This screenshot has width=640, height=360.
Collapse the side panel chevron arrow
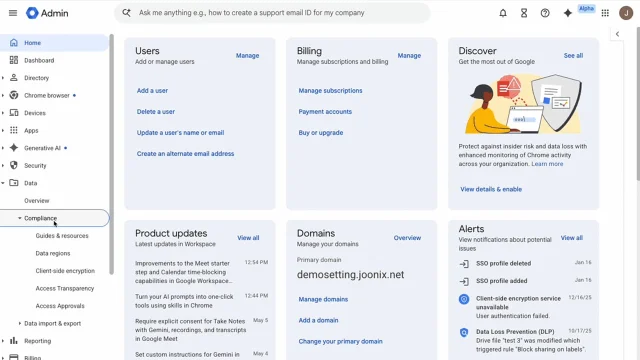[617, 34]
